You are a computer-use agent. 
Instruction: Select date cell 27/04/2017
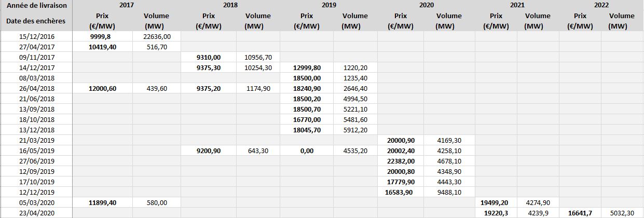click(36, 46)
